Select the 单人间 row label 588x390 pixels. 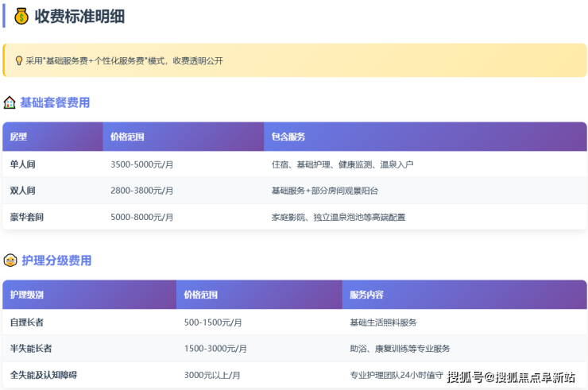(22, 164)
